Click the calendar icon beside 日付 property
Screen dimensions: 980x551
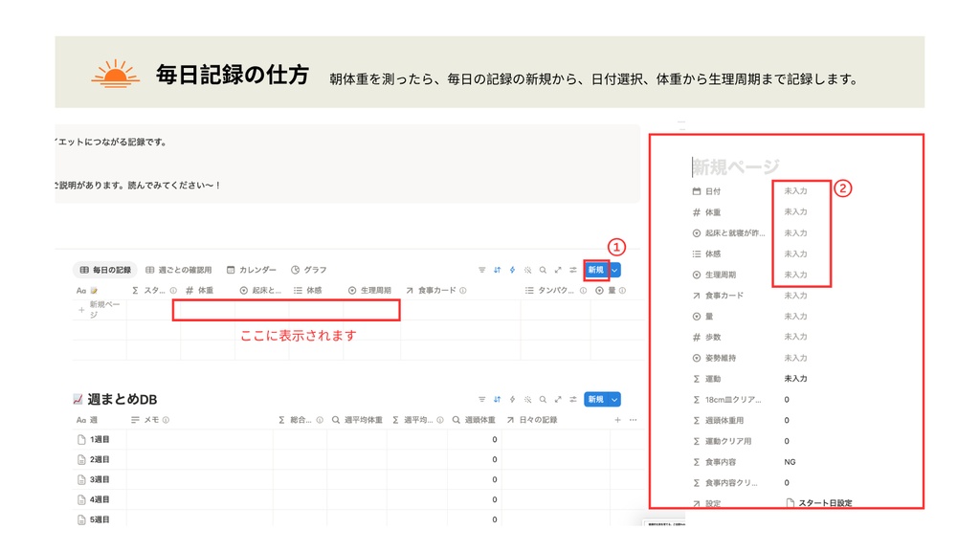[x=697, y=191]
